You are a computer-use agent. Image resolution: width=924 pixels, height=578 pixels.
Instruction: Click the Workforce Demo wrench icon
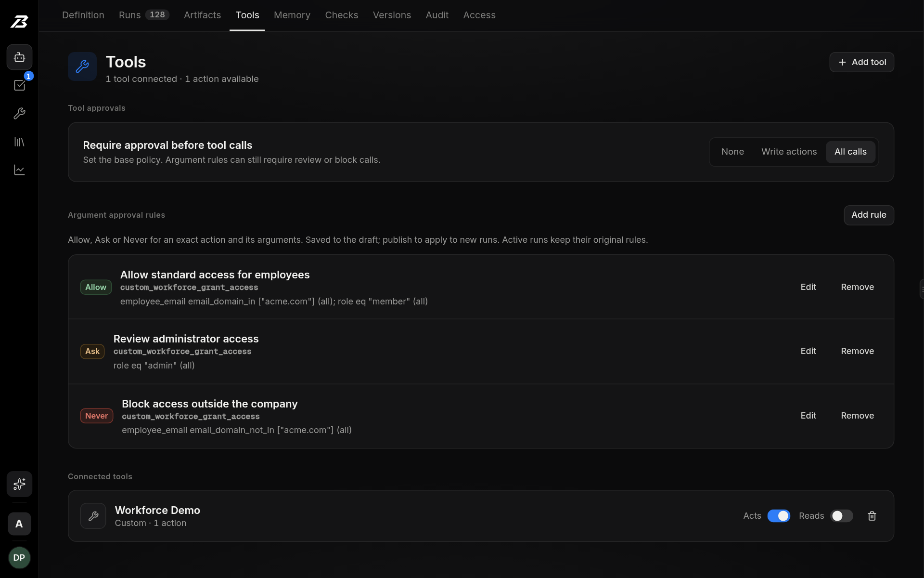click(x=93, y=516)
